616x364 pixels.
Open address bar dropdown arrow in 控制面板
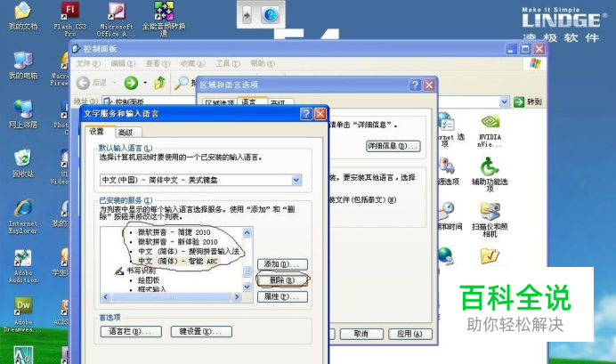tap(505, 102)
